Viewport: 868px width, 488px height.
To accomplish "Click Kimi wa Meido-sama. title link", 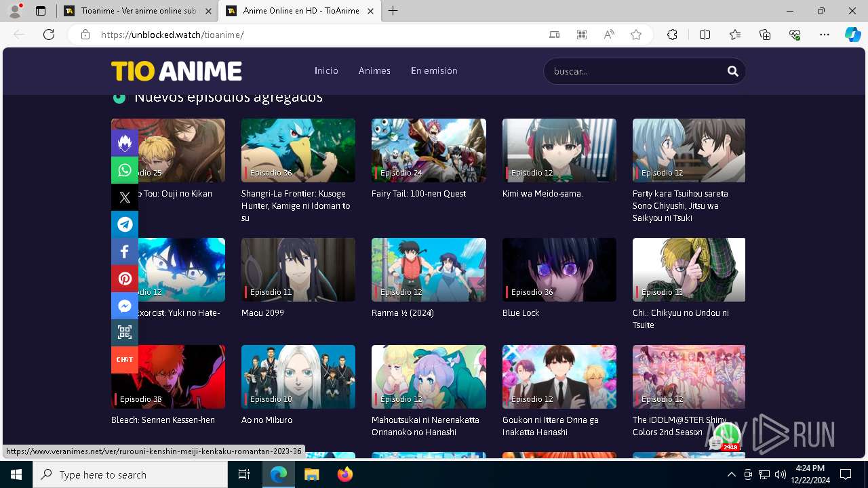I will click(542, 194).
